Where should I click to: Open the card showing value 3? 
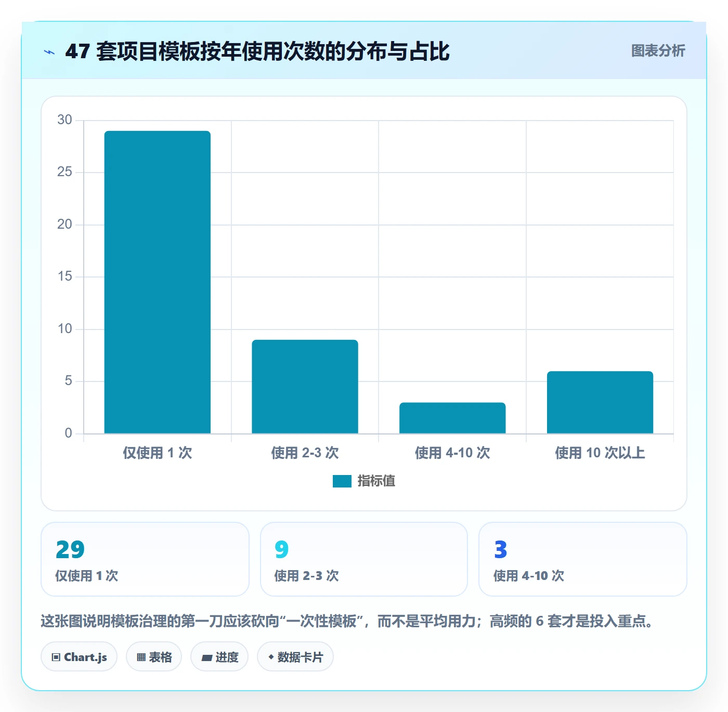(x=583, y=559)
